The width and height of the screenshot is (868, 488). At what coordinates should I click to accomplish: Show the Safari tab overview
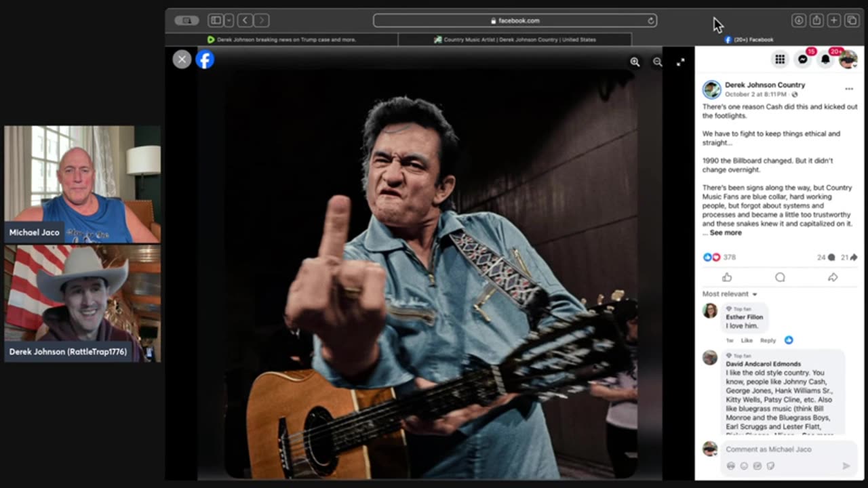(x=852, y=20)
